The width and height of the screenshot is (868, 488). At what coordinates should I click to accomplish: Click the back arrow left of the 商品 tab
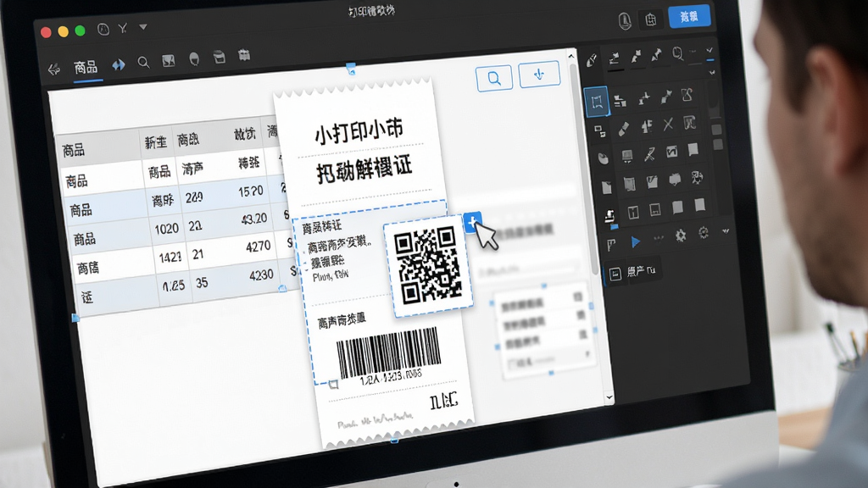53,69
